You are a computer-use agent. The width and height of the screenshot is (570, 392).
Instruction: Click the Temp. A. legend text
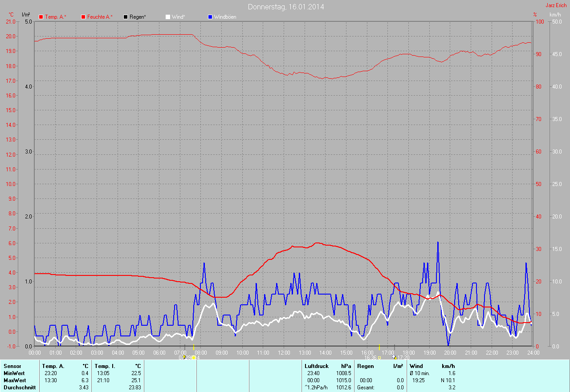(x=55, y=17)
